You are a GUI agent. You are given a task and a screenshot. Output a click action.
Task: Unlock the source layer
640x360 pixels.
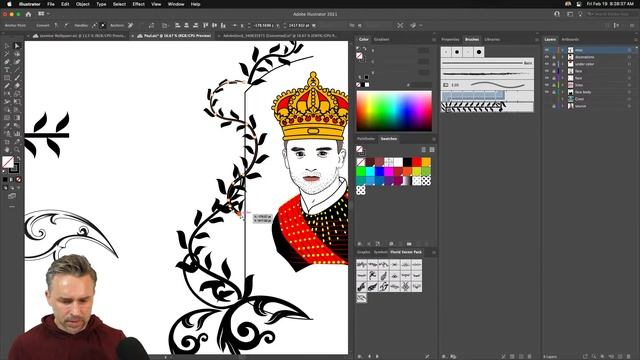click(553, 106)
